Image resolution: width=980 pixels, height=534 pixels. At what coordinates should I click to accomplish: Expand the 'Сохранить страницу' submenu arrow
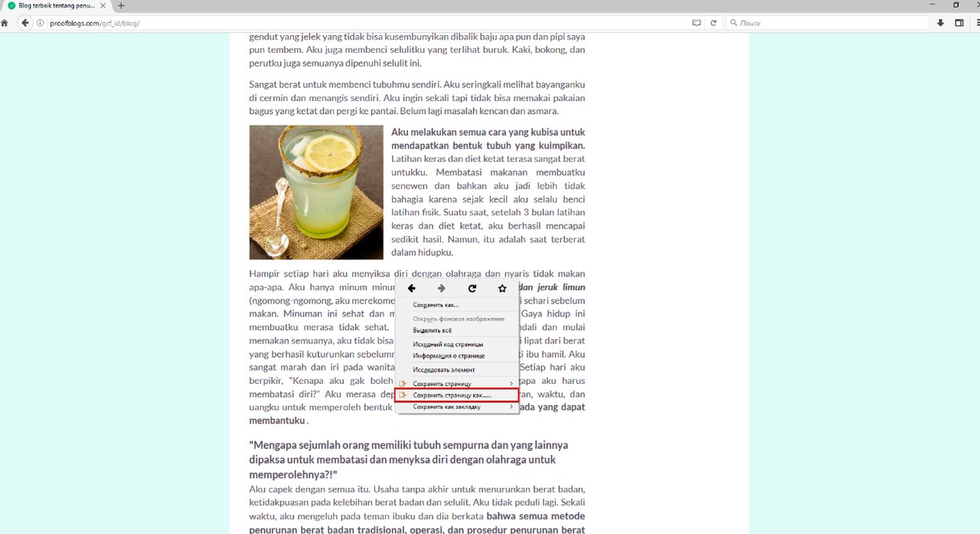pos(511,384)
